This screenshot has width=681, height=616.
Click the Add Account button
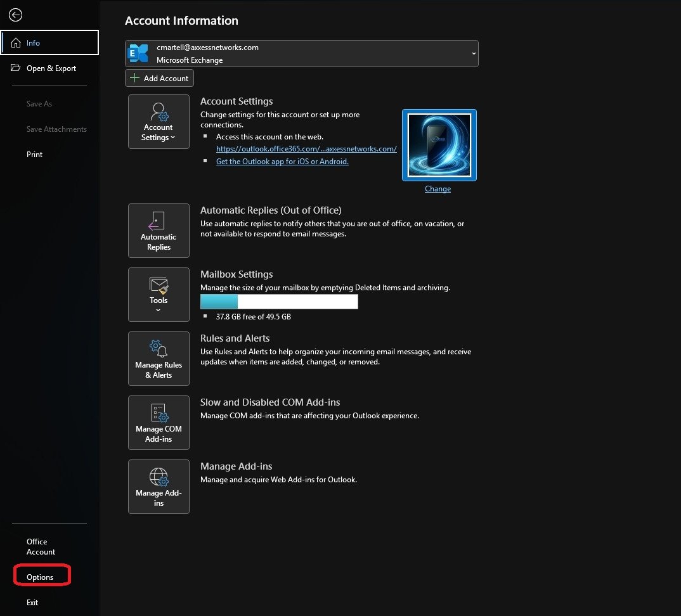(159, 79)
